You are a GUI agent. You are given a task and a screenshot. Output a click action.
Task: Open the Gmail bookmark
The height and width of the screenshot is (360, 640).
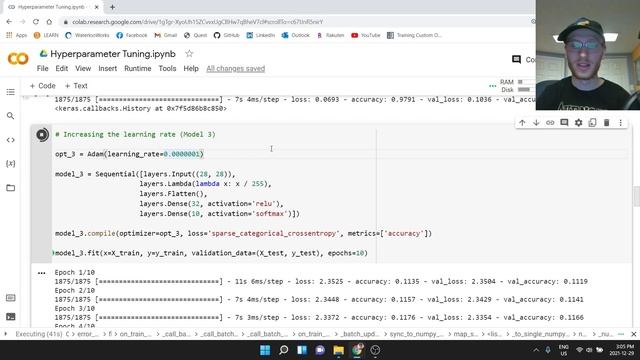pyautogui.click(x=165, y=36)
